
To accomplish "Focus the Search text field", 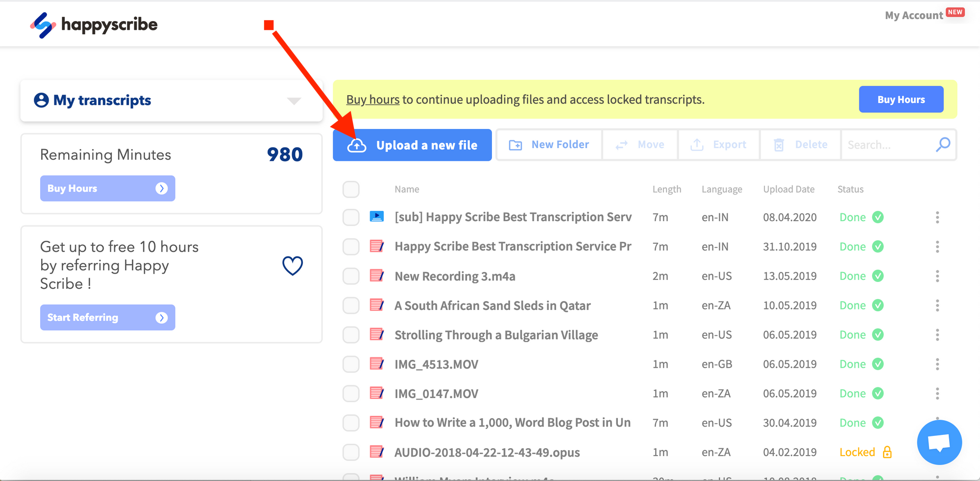I will point(887,145).
